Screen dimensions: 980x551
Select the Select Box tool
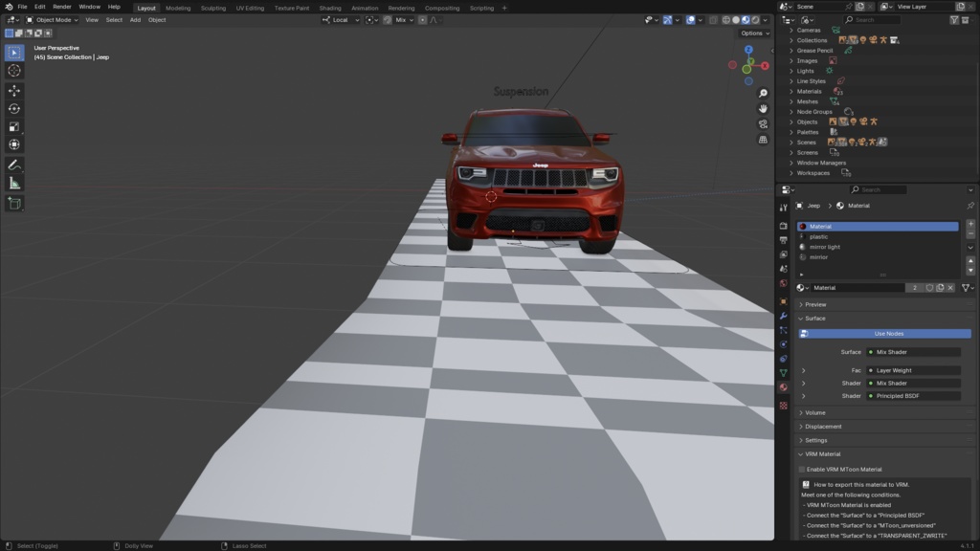click(14, 54)
